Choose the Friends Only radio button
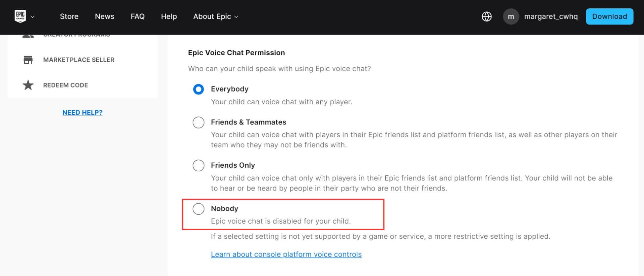This screenshot has height=276, width=644. (198, 165)
